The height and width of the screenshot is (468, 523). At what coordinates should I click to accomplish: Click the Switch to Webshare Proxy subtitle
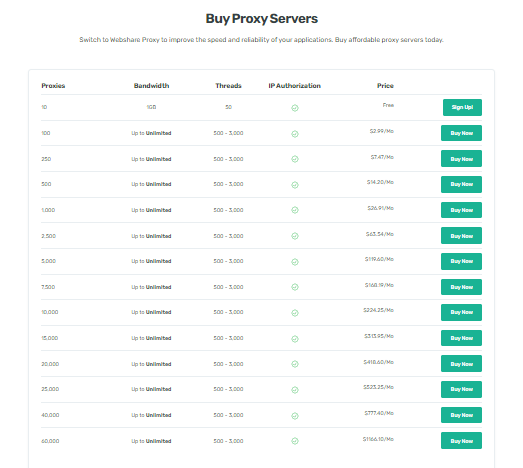[262, 40]
